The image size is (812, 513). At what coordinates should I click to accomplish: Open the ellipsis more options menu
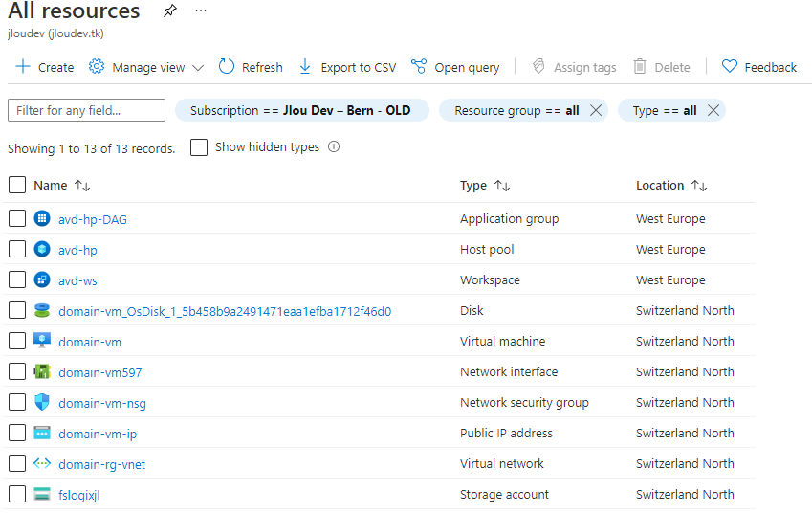[x=201, y=11]
